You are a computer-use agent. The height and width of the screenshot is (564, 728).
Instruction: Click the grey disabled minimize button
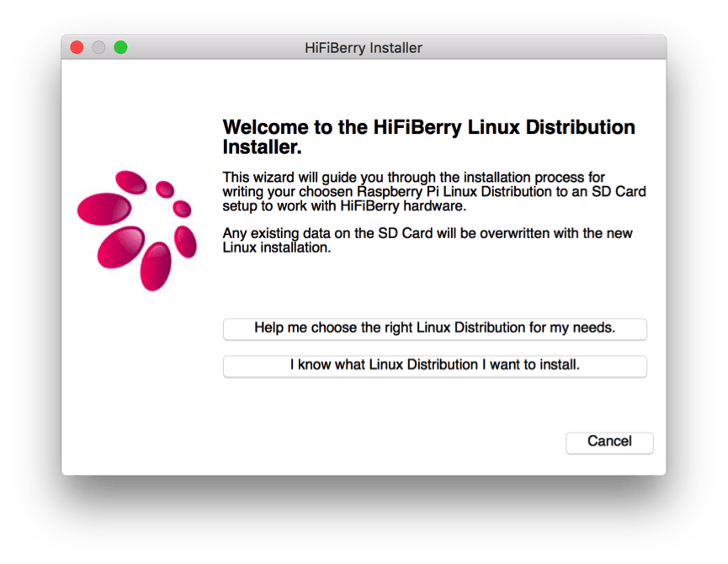point(99,47)
